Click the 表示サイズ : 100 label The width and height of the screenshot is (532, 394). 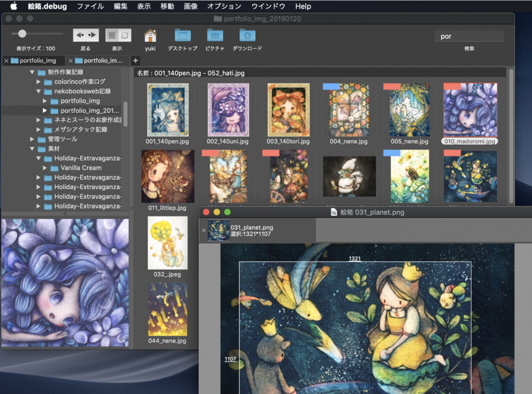click(36, 48)
